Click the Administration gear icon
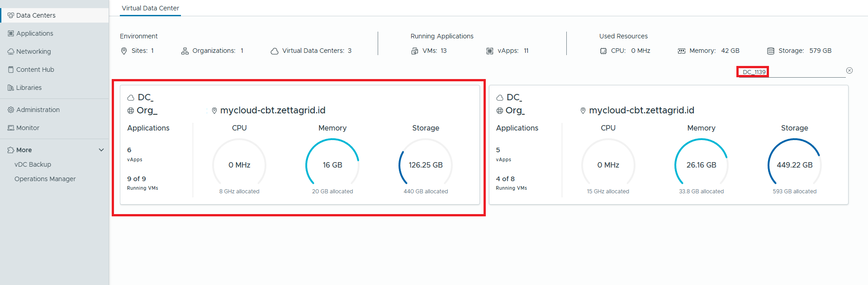868x285 pixels. 11,110
